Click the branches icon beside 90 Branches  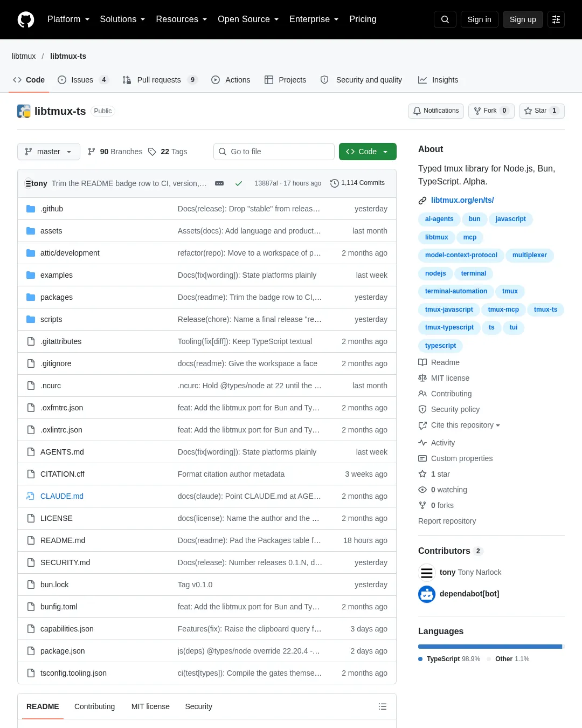tap(92, 152)
